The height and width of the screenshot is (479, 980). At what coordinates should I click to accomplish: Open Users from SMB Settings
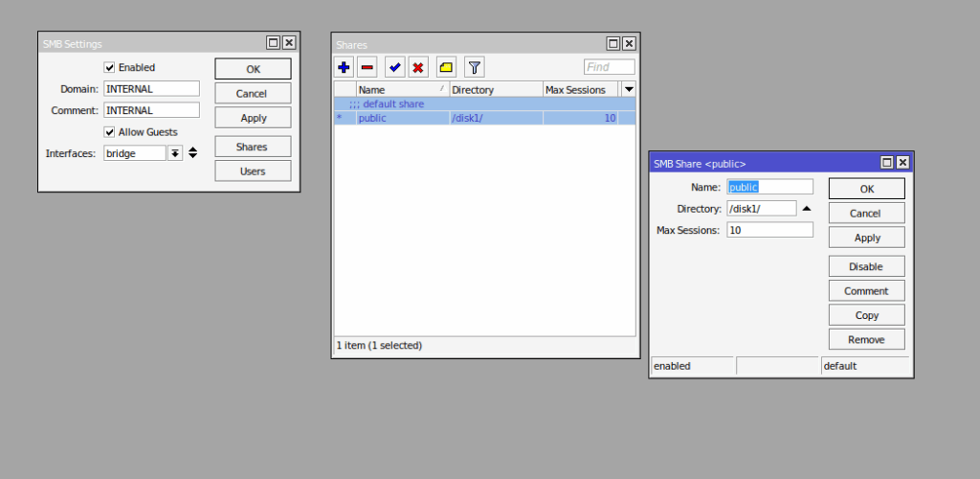252,171
